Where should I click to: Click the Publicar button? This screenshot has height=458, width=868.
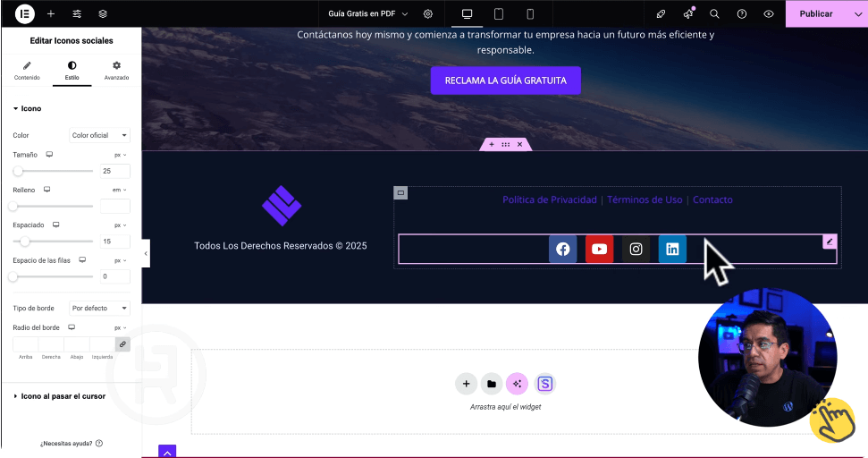click(816, 13)
